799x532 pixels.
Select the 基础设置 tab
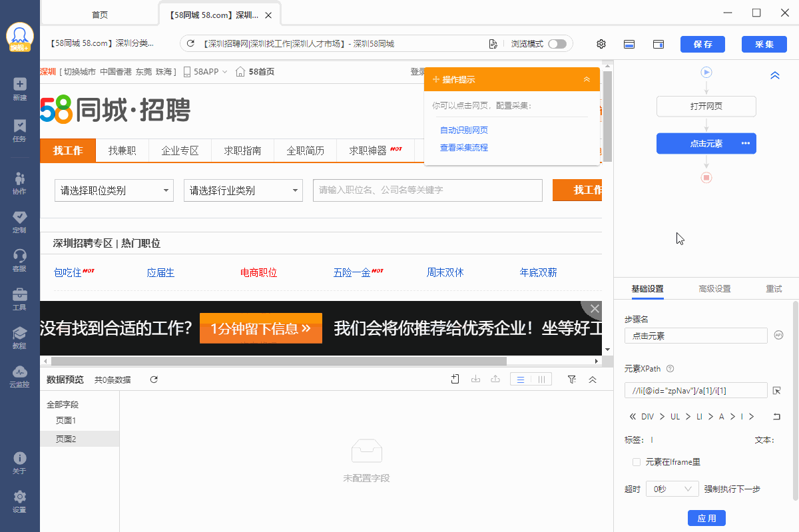point(647,288)
